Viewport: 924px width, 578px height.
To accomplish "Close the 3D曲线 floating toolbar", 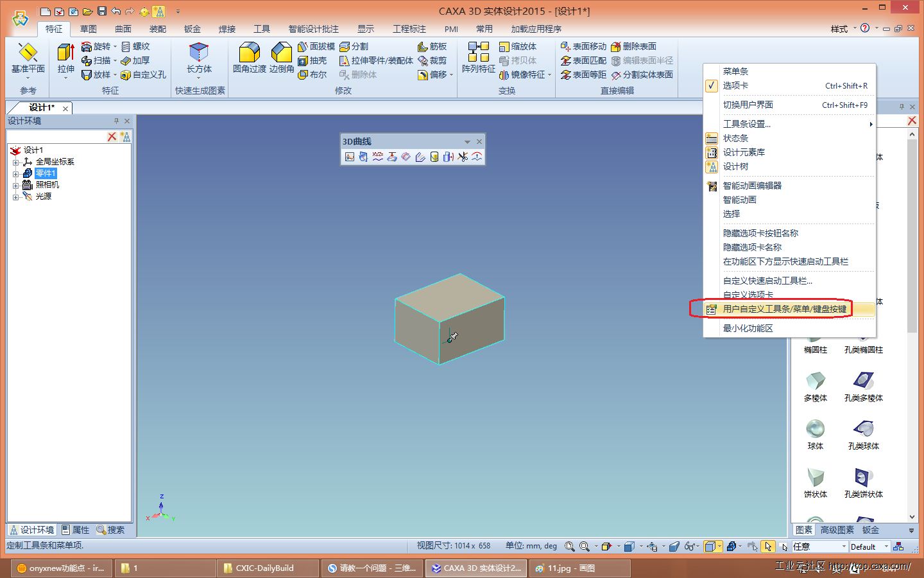I will [x=479, y=142].
